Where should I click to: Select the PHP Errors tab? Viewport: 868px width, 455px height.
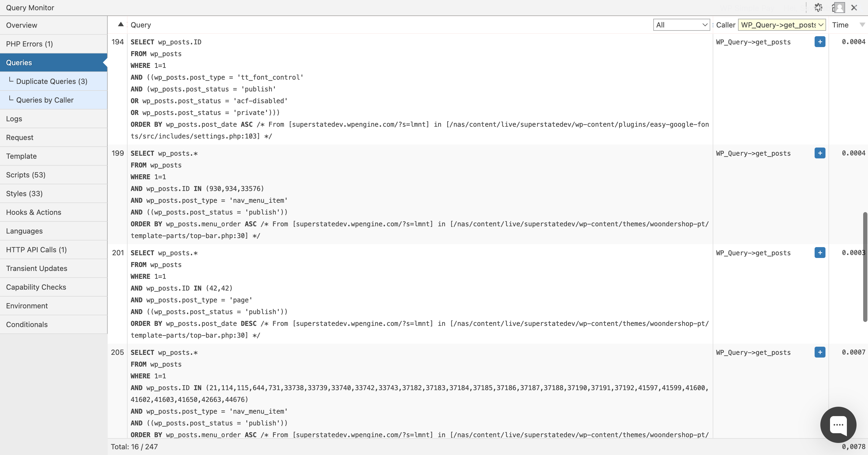[x=30, y=44]
